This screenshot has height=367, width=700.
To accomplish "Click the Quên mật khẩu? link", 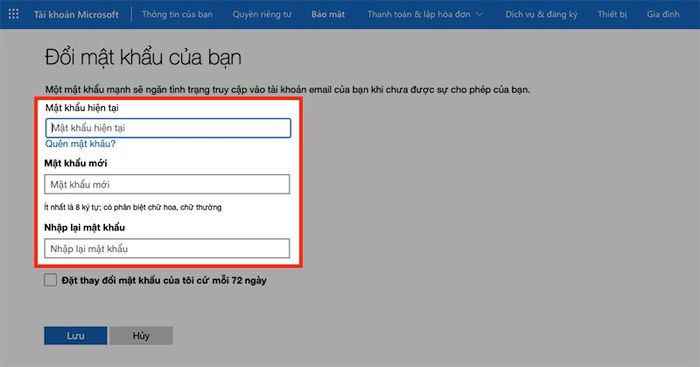I will pyautogui.click(x=80, y=144).
